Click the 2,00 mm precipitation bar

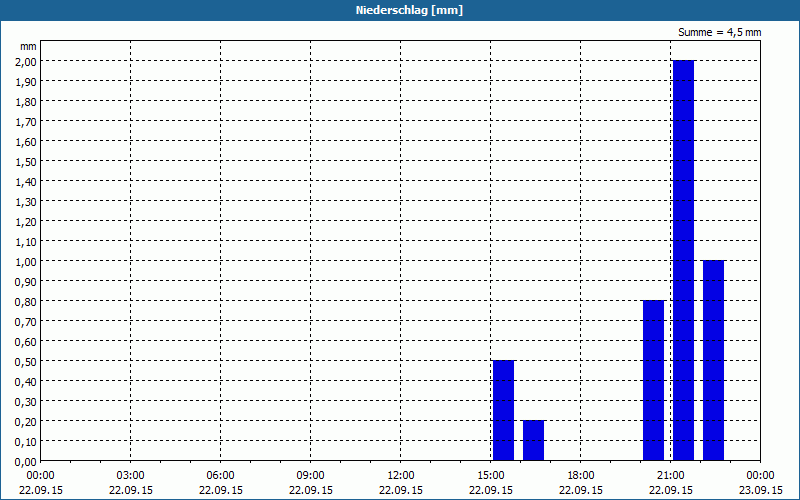[683, 260]
